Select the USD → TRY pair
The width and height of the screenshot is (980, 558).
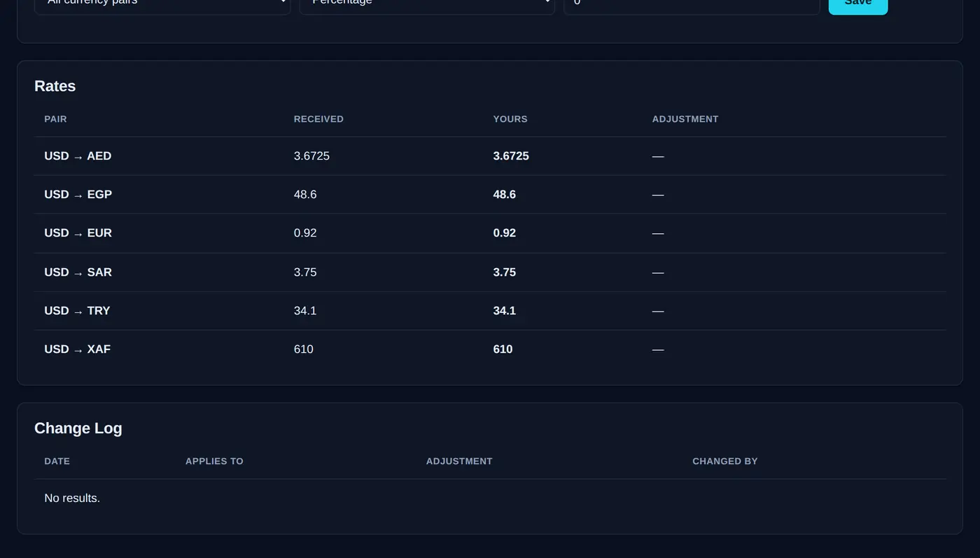pos(77,311)
